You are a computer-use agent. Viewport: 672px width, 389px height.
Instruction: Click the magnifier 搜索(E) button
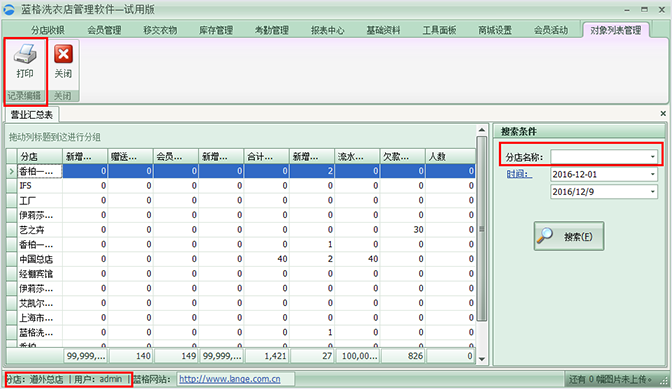(569, 236)
